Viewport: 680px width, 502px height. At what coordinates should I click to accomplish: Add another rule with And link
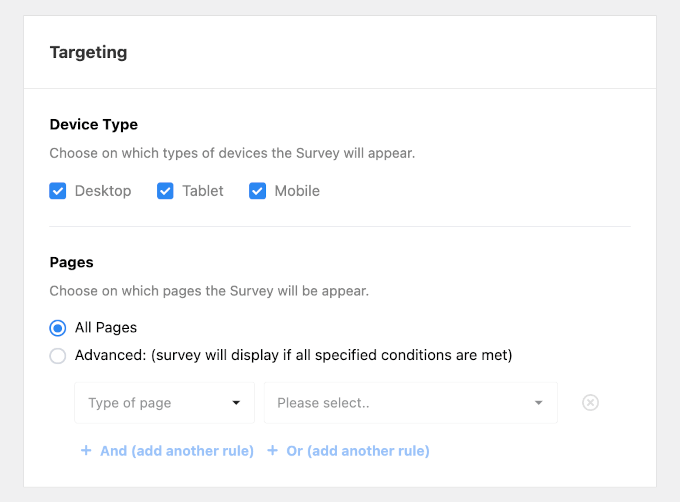click(x=177, y=451)
